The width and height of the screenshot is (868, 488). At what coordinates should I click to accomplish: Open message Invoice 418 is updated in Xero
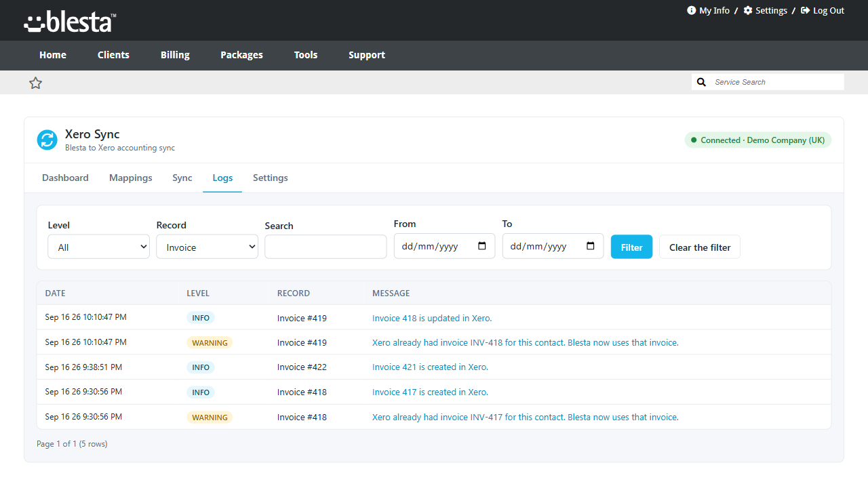[432, 318]
